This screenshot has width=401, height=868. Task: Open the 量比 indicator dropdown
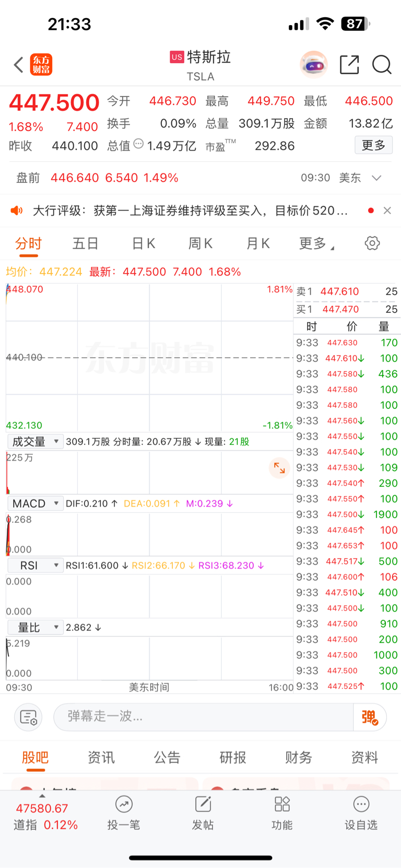coord(35,627)
